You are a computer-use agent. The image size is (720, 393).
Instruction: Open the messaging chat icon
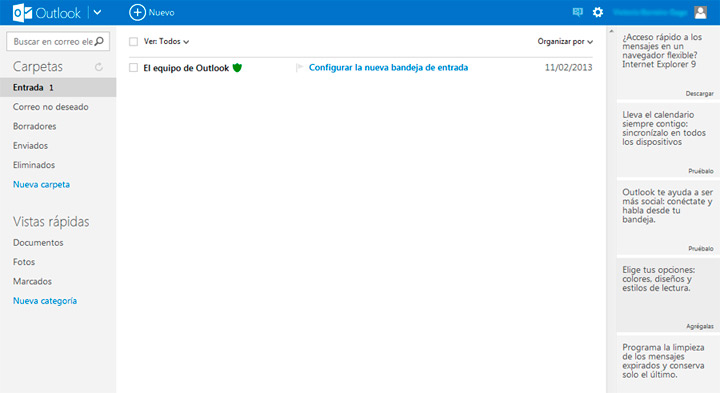(577, 12)
